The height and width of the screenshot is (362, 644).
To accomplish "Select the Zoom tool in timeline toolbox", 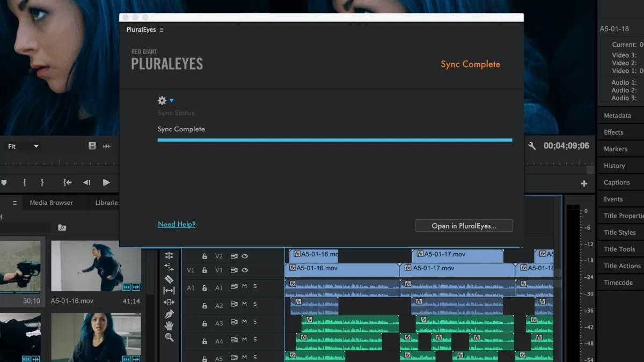I will coord(169,337).
